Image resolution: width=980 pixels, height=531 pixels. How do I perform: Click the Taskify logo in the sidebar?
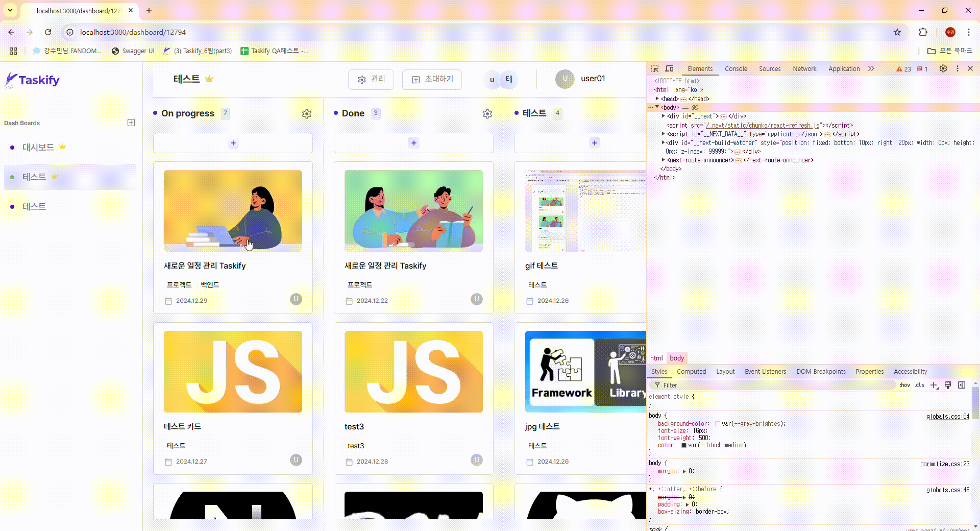point(32,80)
